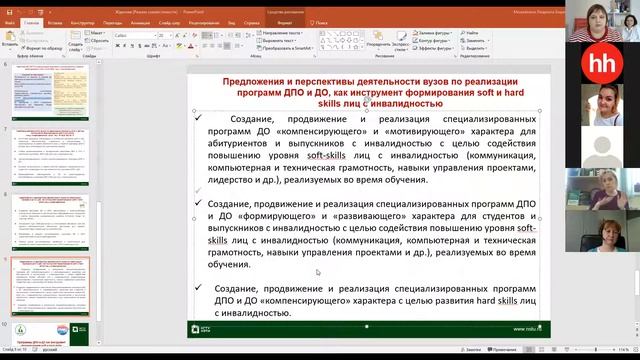Screen dimensions: 640x360
Task: Toggle Underline formatting
Action: point(132,46)
